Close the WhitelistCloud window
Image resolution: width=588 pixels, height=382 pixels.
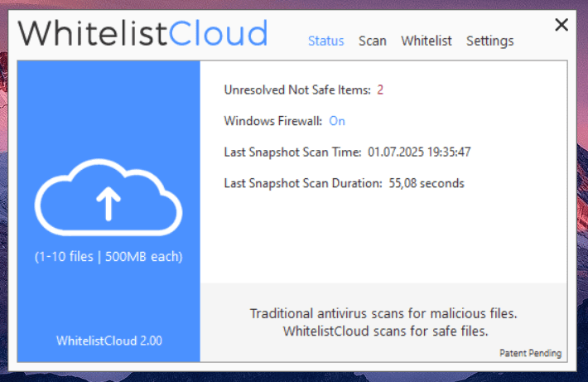561,25
